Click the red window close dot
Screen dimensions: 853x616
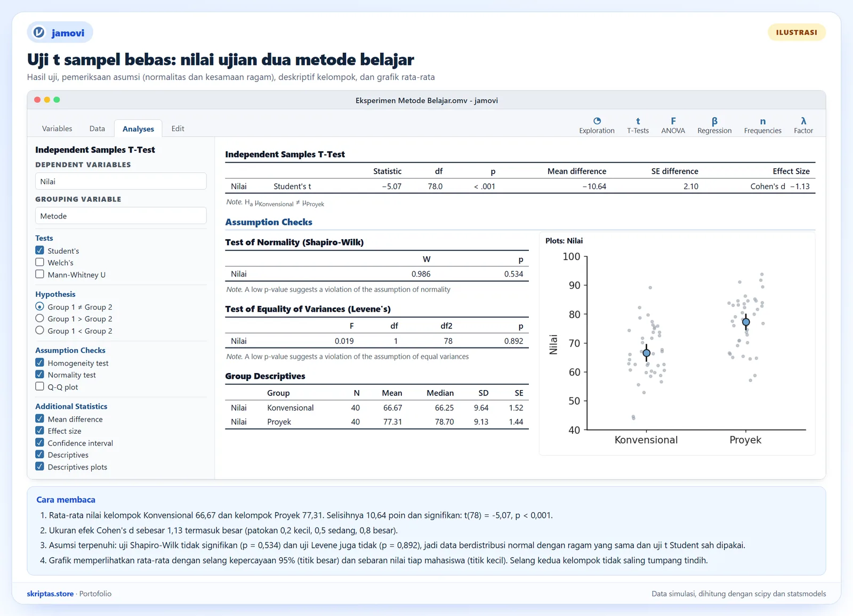(37, 100)
